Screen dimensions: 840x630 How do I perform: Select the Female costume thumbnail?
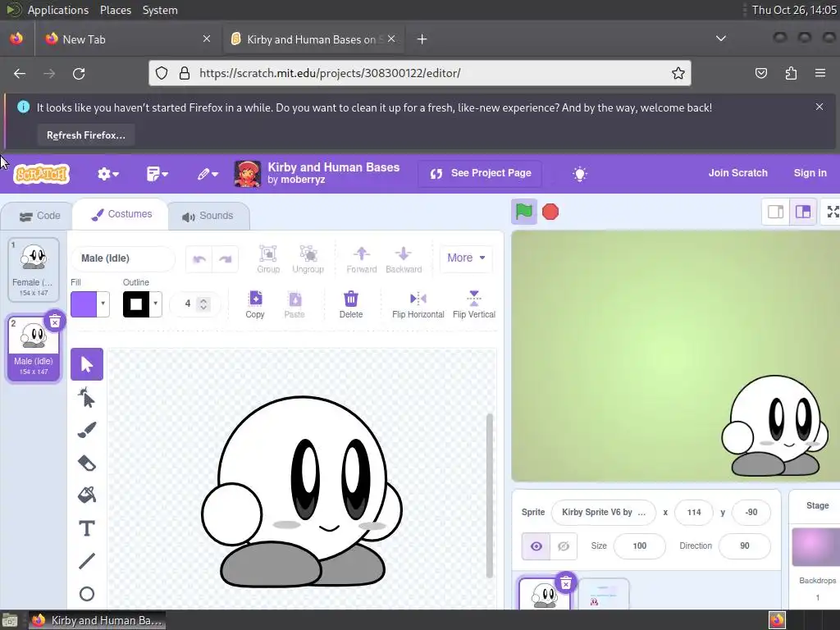pyautogui.click(x=34, y=269)
